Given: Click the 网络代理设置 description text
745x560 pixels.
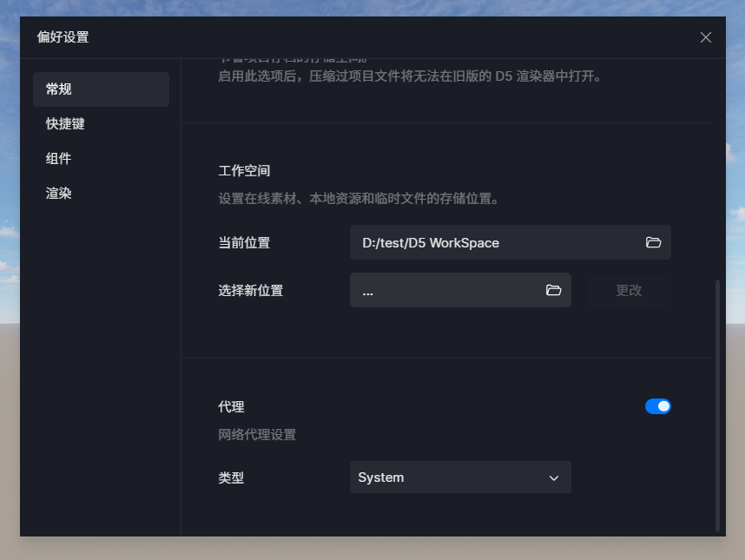Looking at the screenshot, I should click(x=257, y=435).
